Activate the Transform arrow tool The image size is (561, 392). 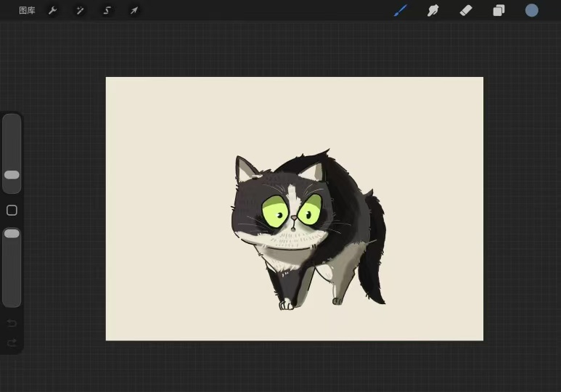click(x=134, y=11)
